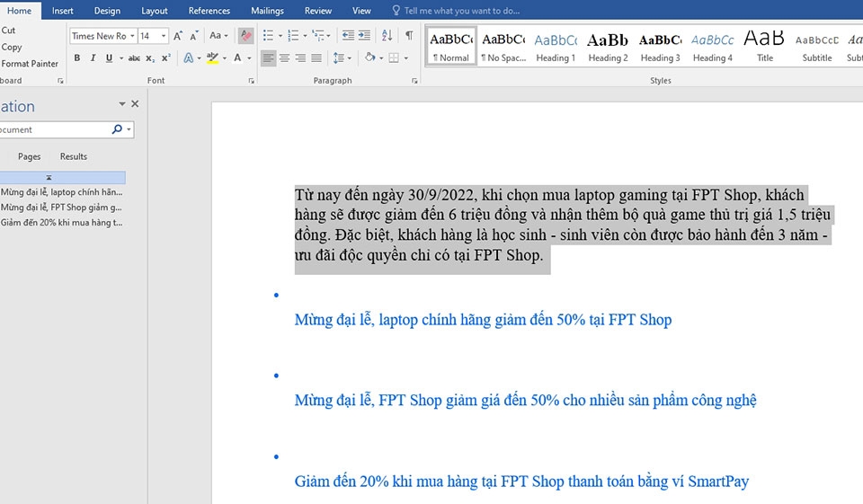Open the font size 14 dropdown
The image size is (863, 504).
pyautogui.click(x=164, y=36)
